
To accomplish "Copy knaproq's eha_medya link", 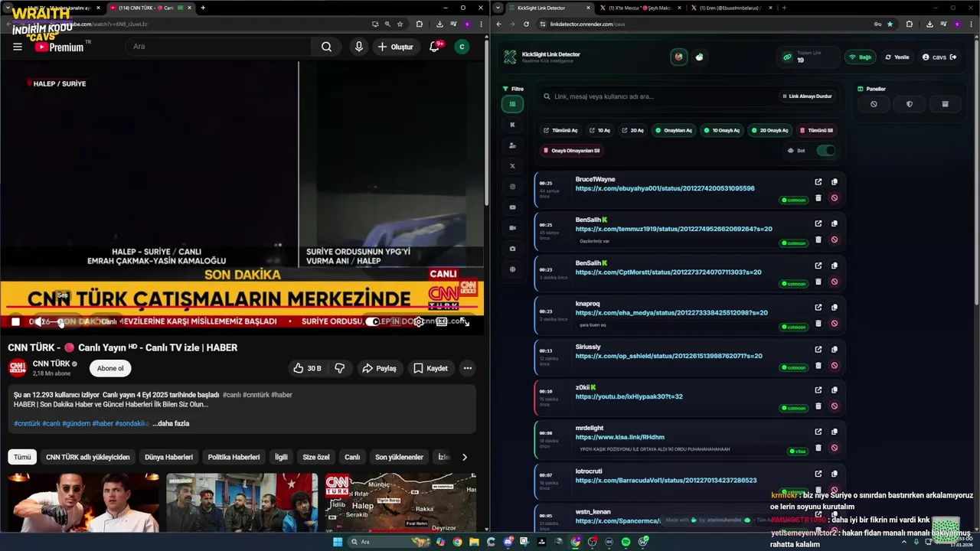I will tap(835, 307).
